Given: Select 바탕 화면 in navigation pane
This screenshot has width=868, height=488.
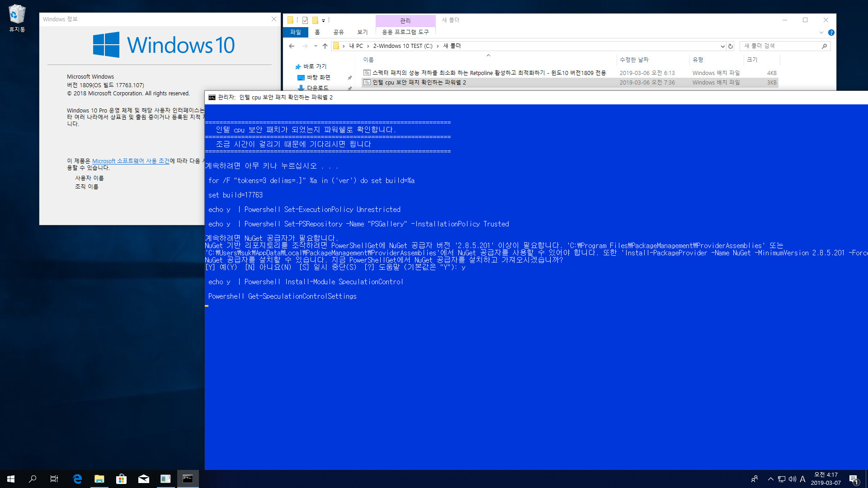Looking at the screenshot, I should (318, 77).
